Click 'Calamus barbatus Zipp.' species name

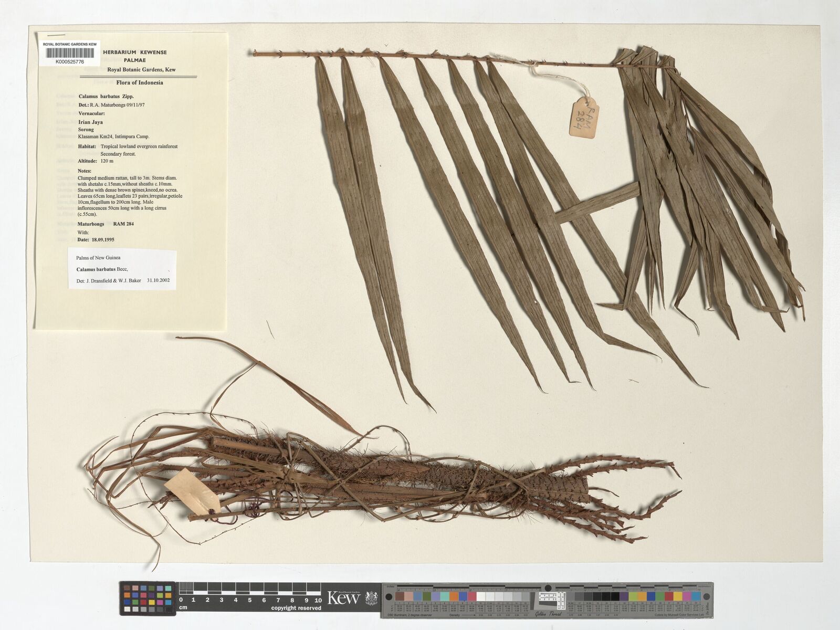click(x=106, y=97)
